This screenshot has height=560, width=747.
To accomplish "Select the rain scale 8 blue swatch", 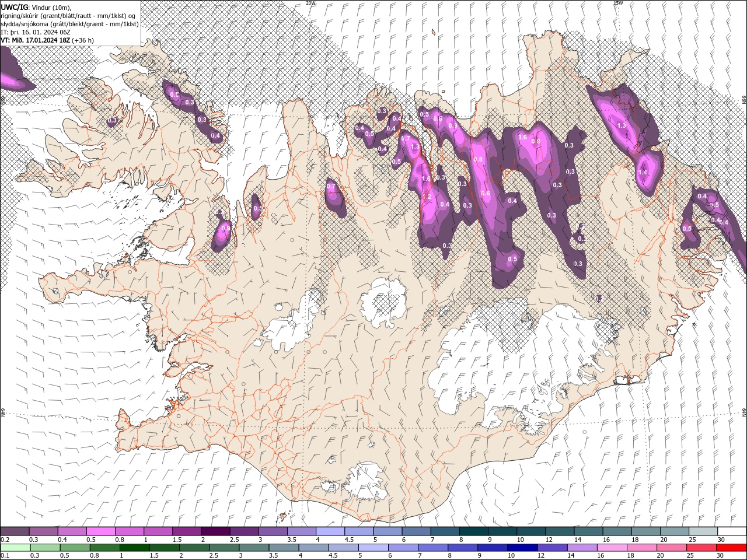I will 462,547.
